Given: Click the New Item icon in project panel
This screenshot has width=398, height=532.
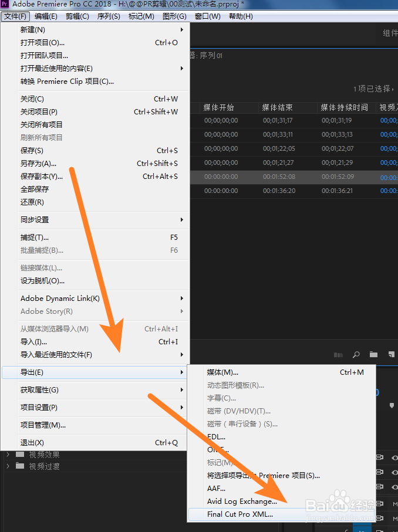Looking at the screenshot, I should coord(392,354).
